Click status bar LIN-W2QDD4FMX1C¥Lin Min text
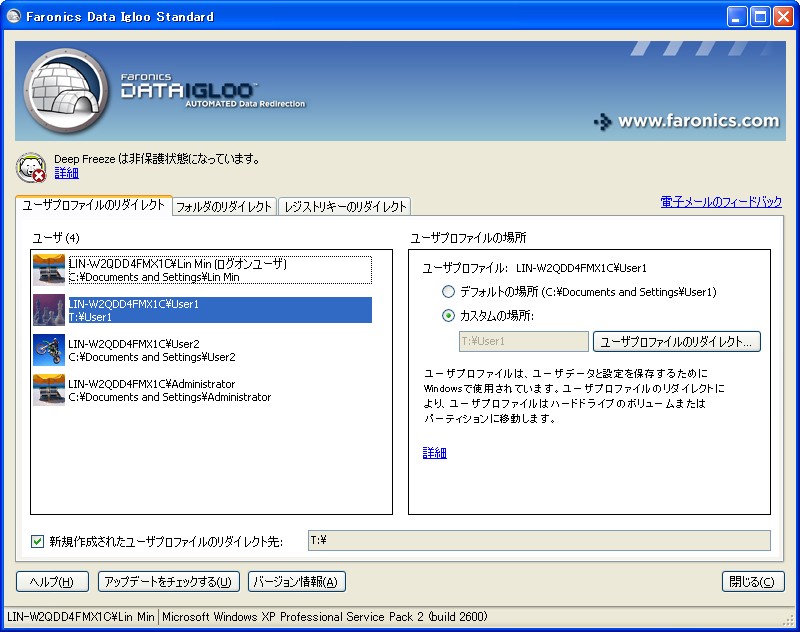 click(81, 617)
